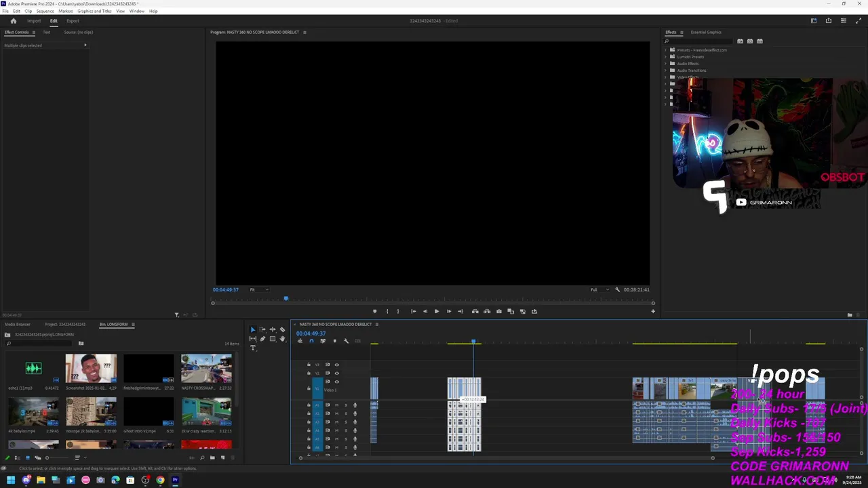Click Export Frame camera icon

499,311
